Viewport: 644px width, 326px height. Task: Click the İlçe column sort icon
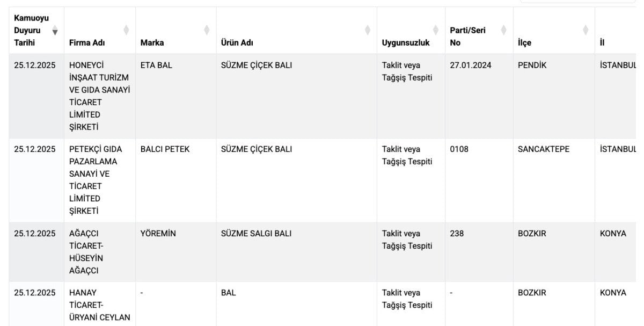pyautogui.click(x=586, y=31)
